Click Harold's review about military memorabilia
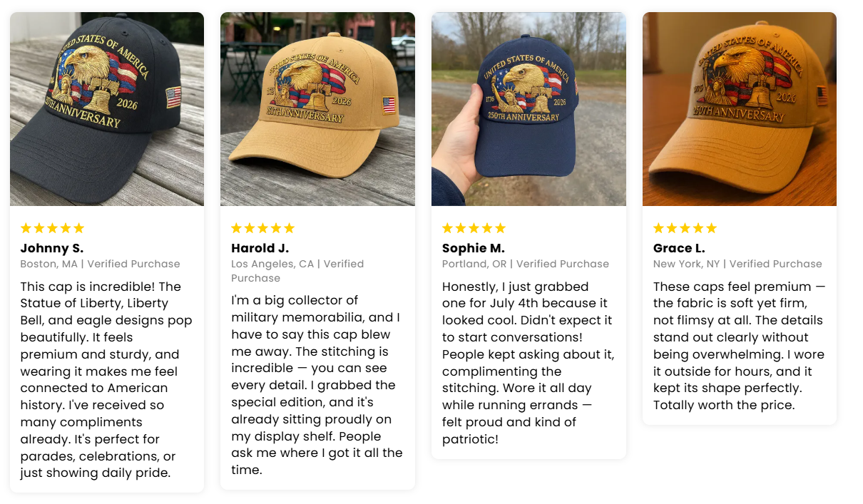The height and width of the screenshot is (504, 863). pos(317,385)
